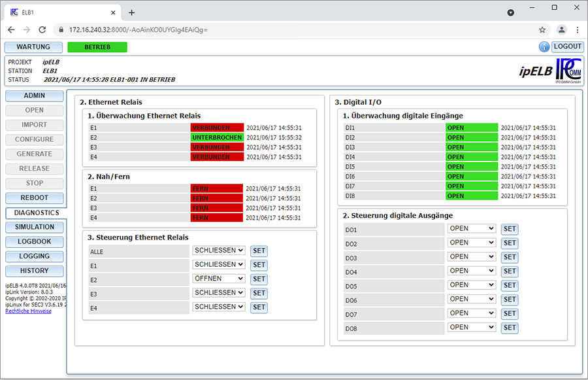Open the Chrome profile avatar icon

coord(561,30)
